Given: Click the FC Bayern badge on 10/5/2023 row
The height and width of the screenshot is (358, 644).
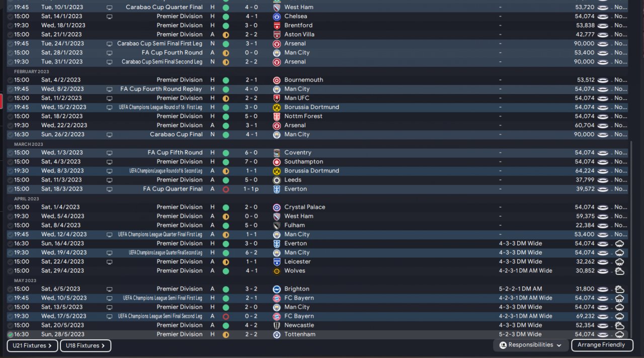Looking at the screenshot, I should [x=276, y=298].
